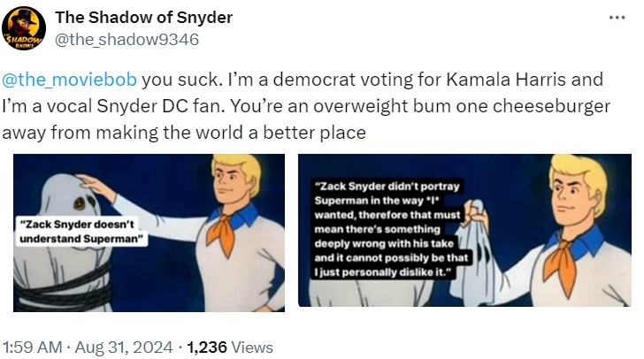Screen dimensions: 644x359
Task: Open the @the_moviebob mention link
Action: [69, 80]
